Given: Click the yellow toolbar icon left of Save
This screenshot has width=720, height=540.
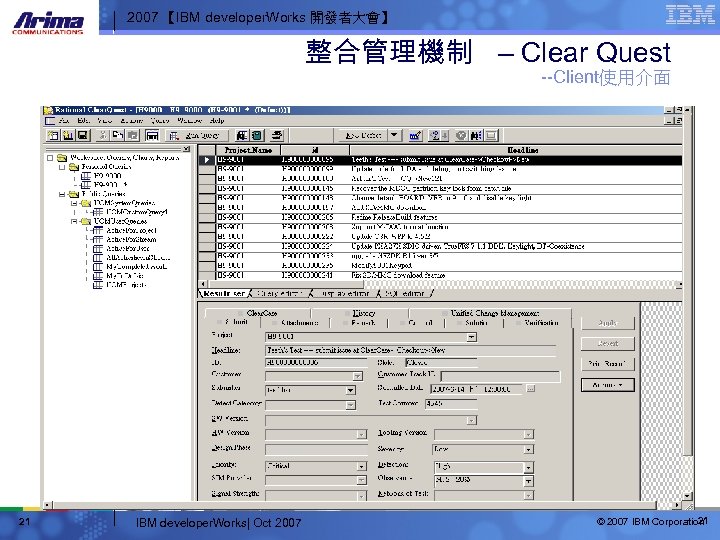Looking at the screenshot, I should pyautogui.click(x=68, y=135).
